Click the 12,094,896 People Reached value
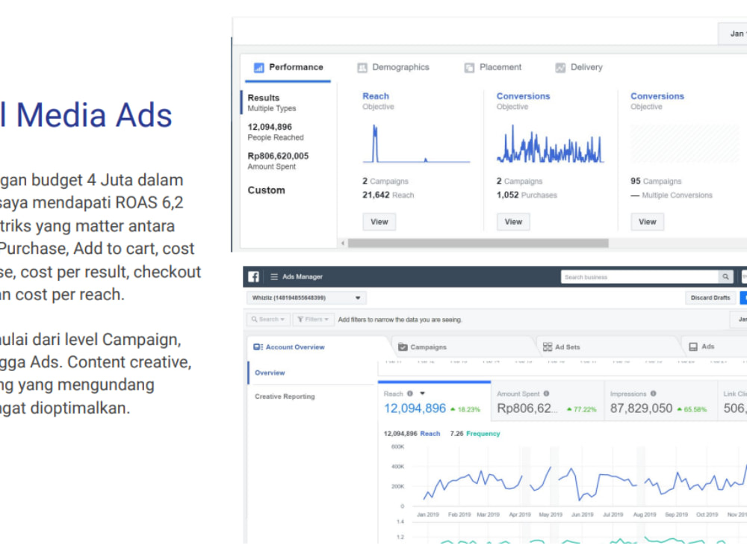 270,127
